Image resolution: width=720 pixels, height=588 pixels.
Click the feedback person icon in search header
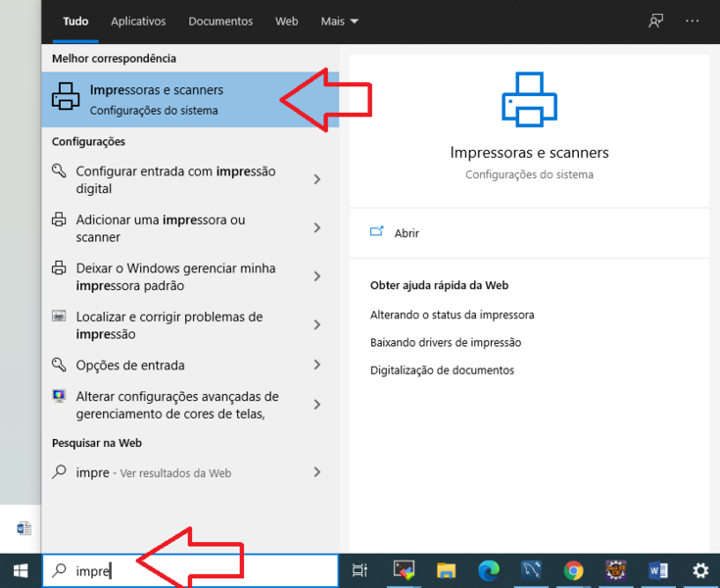tap(655, 21)
